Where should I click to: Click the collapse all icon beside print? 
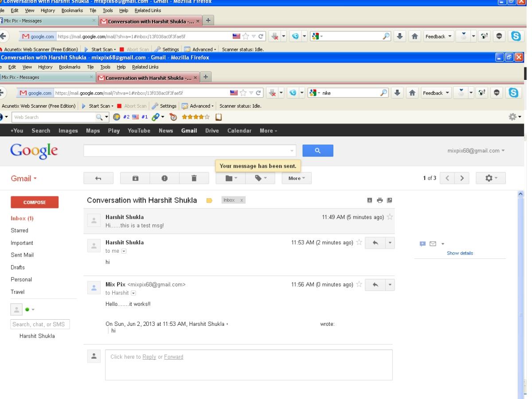point(369,200)
